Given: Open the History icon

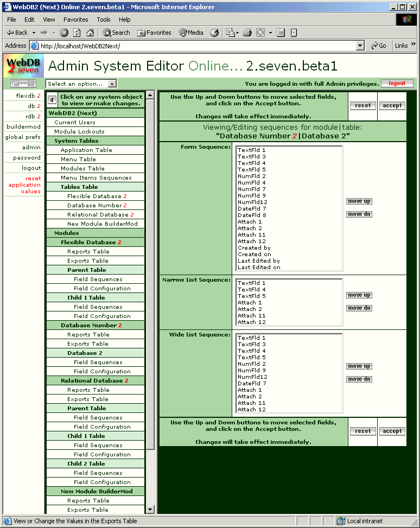Looking at the screenshot, I should click(214, 33).
